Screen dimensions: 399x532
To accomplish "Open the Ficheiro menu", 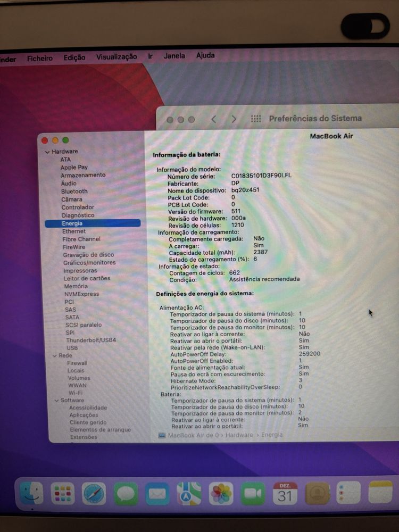I will (x=40, y=59).
